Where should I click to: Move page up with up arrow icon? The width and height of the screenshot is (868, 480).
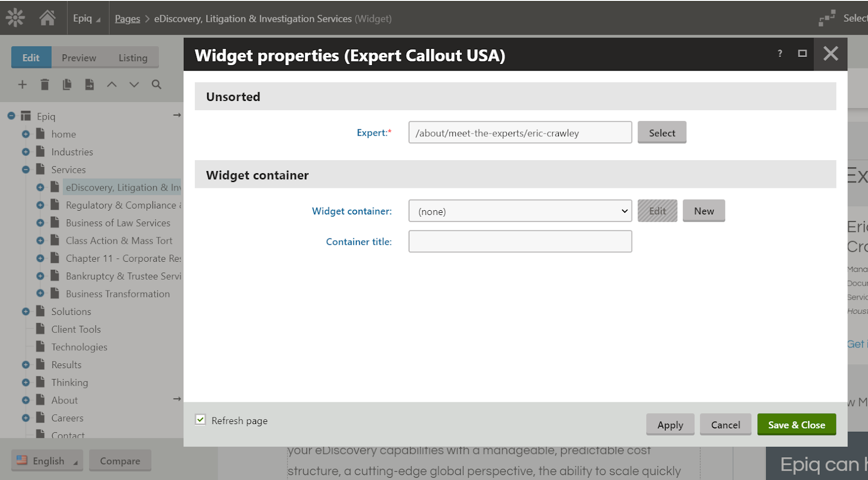point(112,84)
